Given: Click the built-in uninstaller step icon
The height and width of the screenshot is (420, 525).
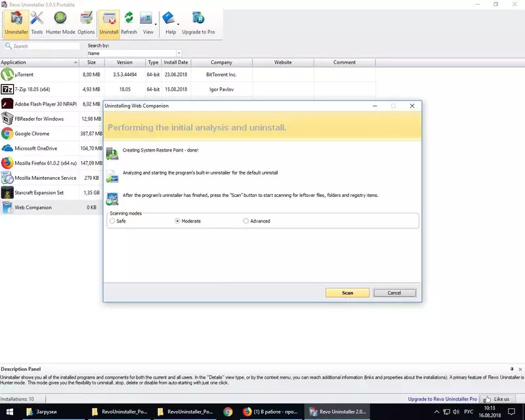Looking at the screenshot, I should click(112, 176).
